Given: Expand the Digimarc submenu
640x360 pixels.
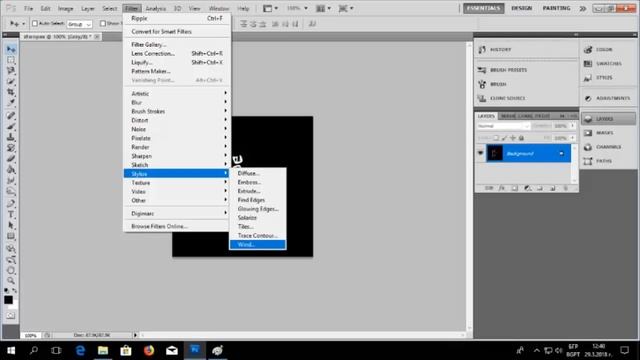Looking at the screenshot, I should click(176, 213).
